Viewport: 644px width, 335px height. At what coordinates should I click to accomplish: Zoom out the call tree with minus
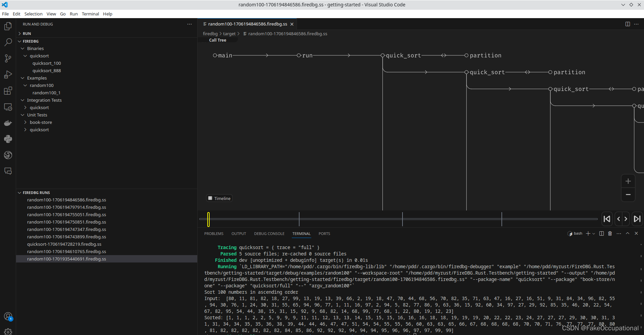pos(628,195)
